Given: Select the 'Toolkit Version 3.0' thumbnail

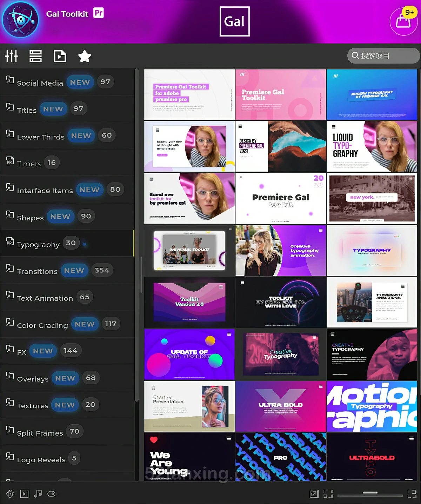Looking at the screenshot, I should point(189,302).
